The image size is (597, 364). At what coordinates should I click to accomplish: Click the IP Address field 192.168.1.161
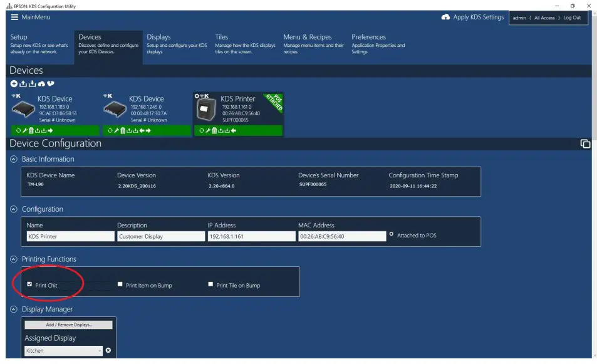251,236
